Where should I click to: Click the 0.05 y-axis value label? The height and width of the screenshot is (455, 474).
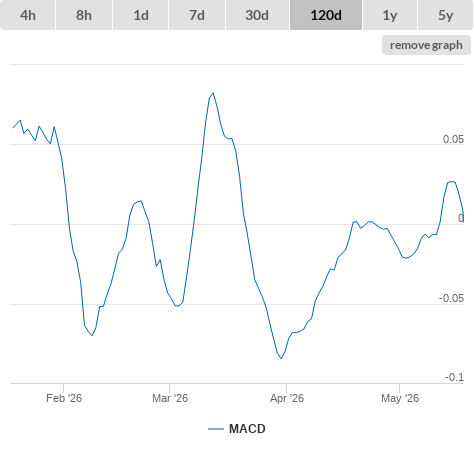pos(453,139)
